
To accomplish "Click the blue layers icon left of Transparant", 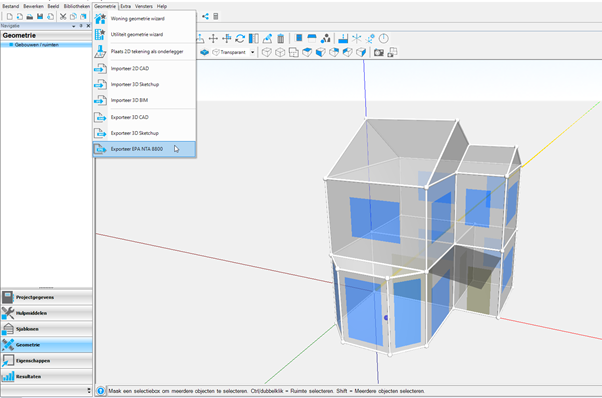I will click(x=205, y=52).
